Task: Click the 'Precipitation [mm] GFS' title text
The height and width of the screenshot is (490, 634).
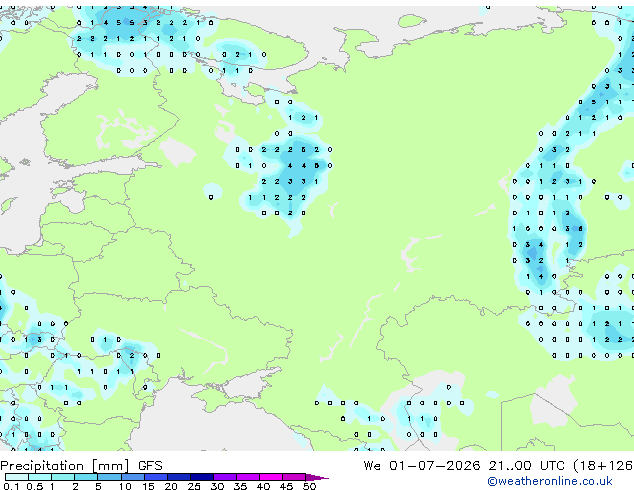Action: 81,466
